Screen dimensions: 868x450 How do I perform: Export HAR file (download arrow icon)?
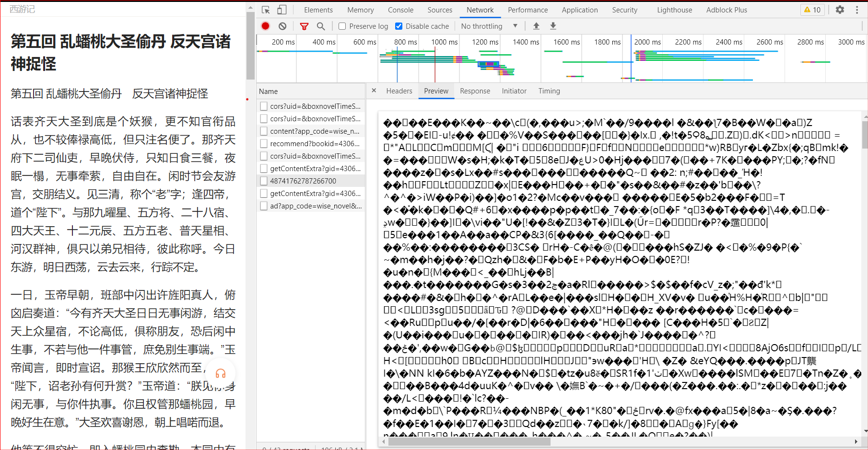[x=553, y=26]
